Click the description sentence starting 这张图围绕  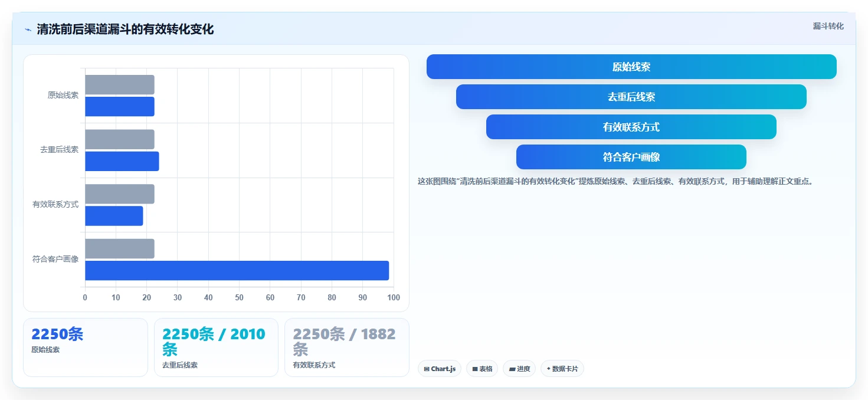(615, 182)
